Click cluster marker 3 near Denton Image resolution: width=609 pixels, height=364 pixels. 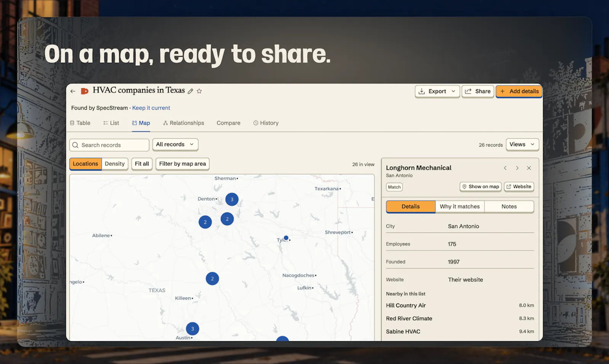232,199
